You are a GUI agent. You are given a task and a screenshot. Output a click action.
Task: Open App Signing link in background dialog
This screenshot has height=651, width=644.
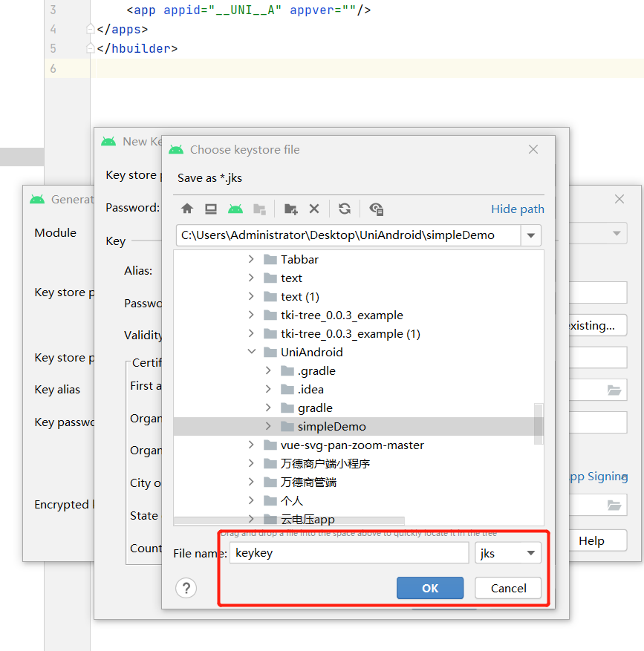(x=598, y=477)
